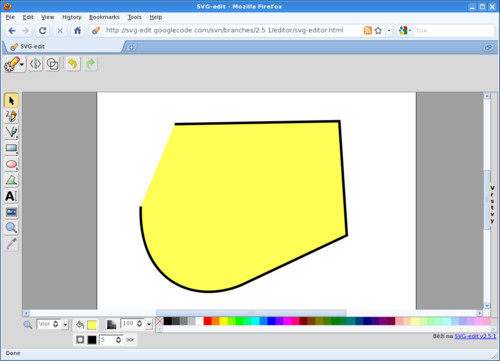Click the green Redo arrow

[x=90, y=64]
